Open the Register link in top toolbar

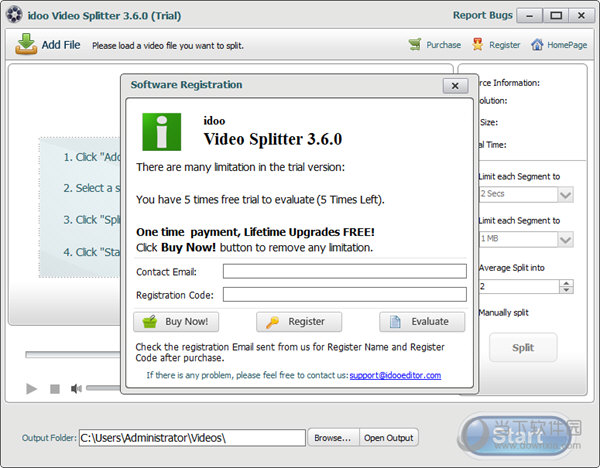click(496, 45)
